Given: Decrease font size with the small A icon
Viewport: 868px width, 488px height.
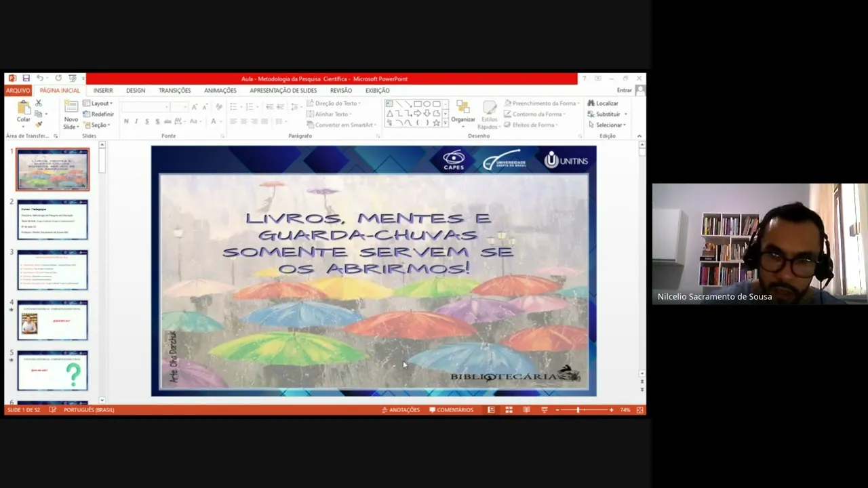Looking at the screenshot, I should point(204,107).
